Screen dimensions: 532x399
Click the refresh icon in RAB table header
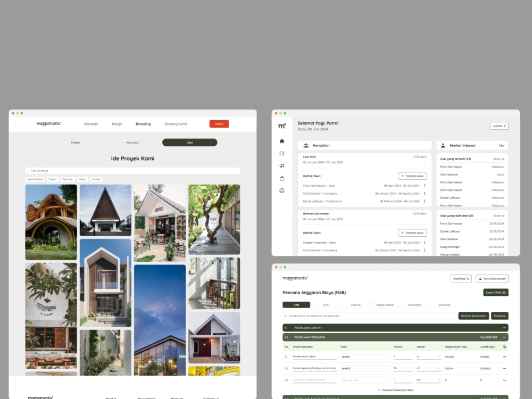tap(504, 347)
